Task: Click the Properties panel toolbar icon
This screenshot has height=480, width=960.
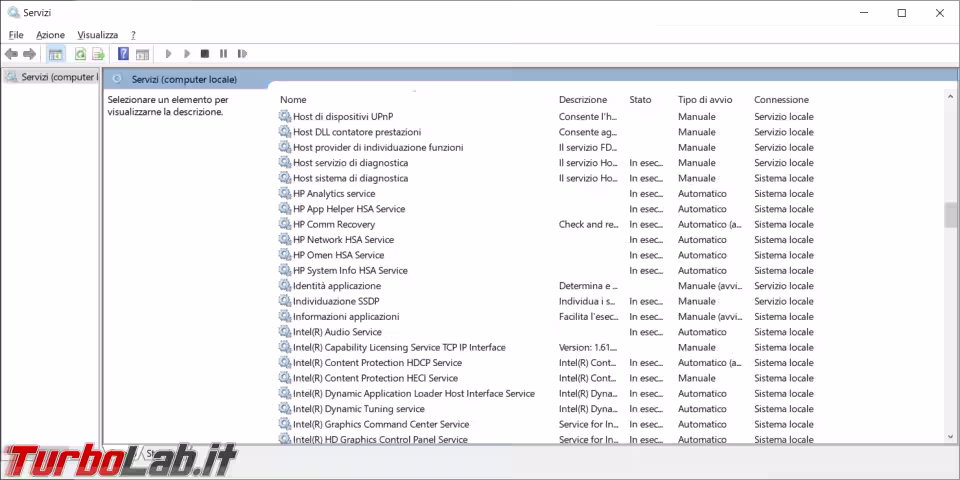Action: 142,54
